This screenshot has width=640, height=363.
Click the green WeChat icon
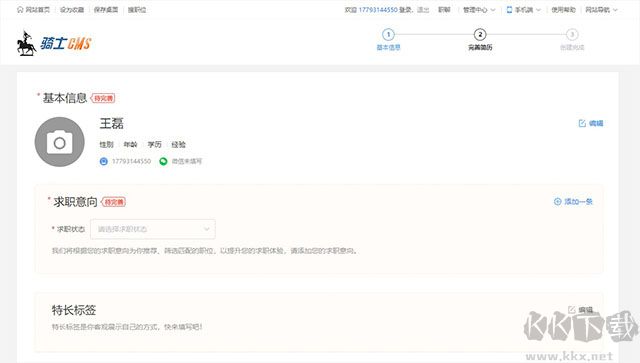click(x=163, y=161)
